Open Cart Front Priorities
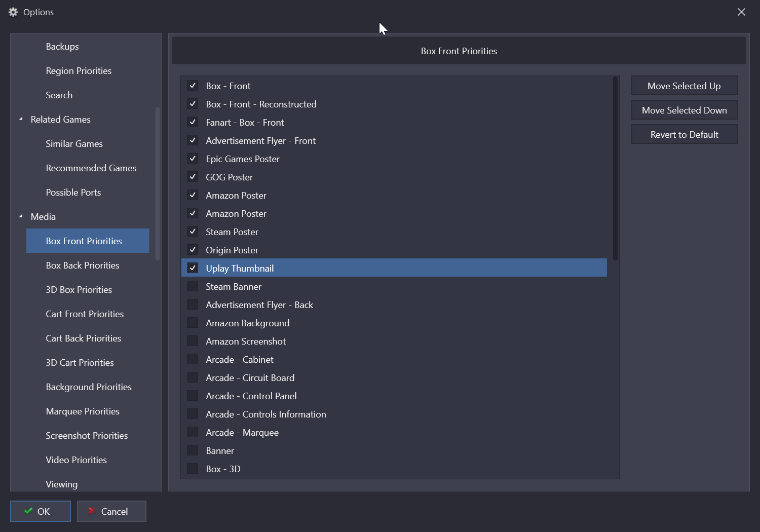760x532 pixels. pos(85,314)
